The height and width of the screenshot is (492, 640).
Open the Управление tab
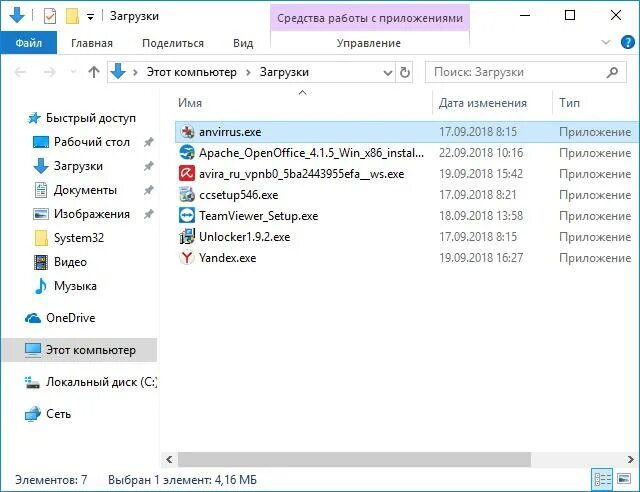(x=369, y=43)
